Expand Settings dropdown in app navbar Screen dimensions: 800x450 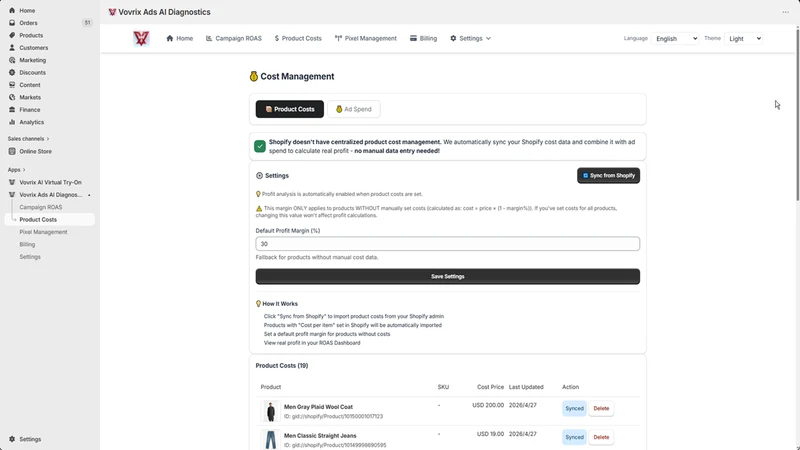[470, 38]
